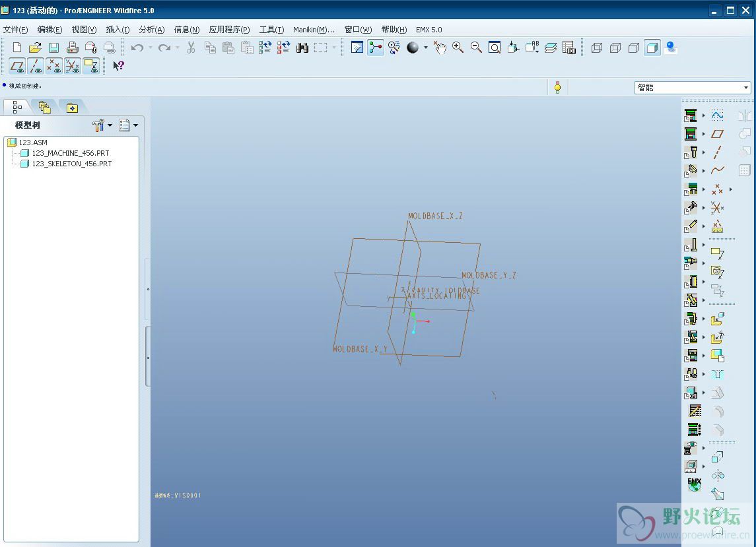Switch to the model tree navigator tab
Viewport: 756px width, 547px height.
tap(17, 107)
